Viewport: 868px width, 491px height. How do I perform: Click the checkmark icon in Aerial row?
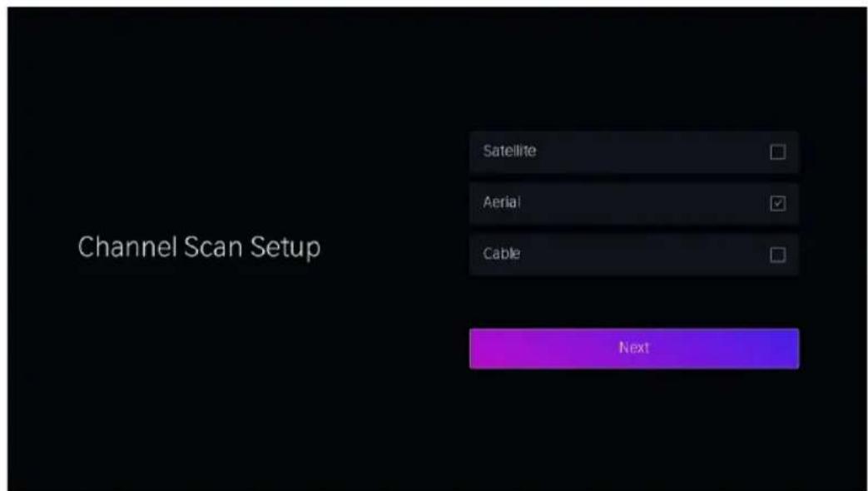[x=778, y=204]
